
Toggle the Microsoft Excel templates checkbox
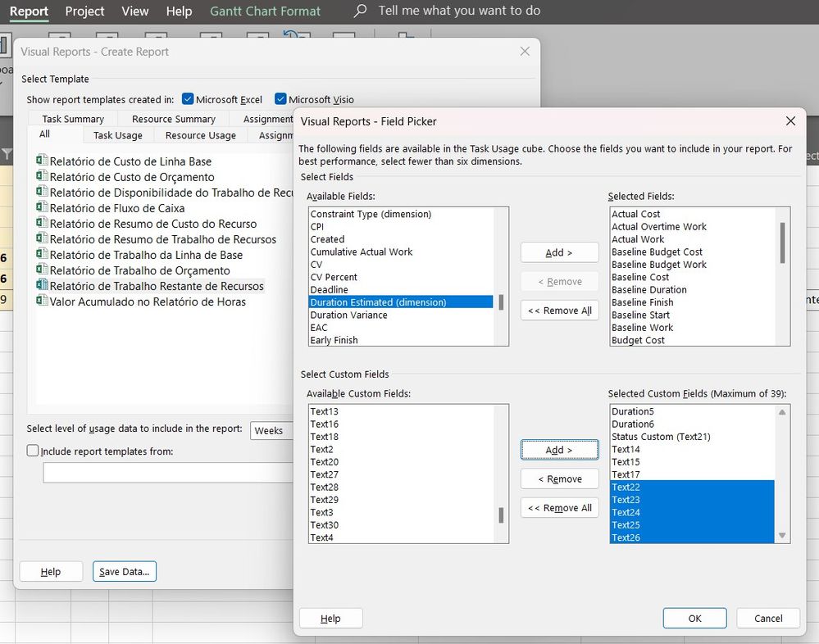pos(188,99)
